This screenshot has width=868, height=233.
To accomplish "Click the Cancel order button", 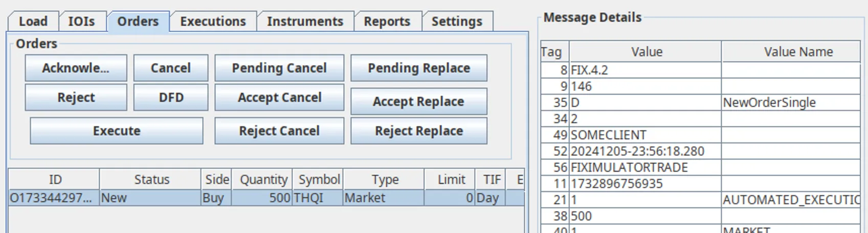I will point(171,68).
